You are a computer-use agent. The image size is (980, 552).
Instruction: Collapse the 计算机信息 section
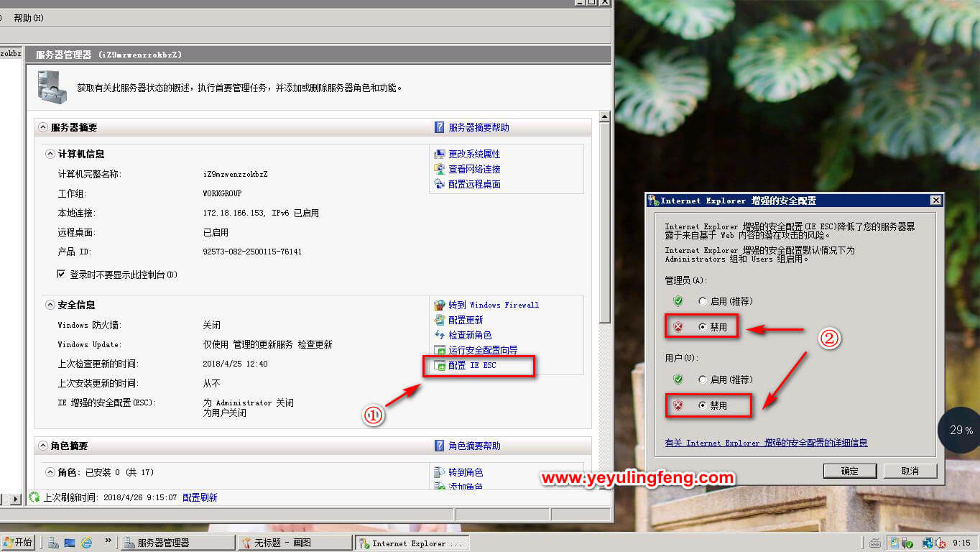click(x=50, y=154)
